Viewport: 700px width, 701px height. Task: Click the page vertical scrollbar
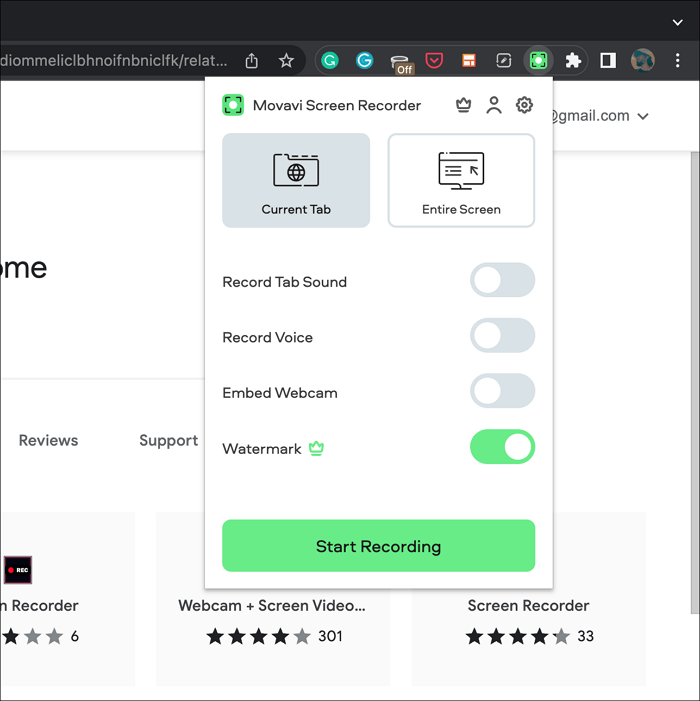[x=695, y=382]
